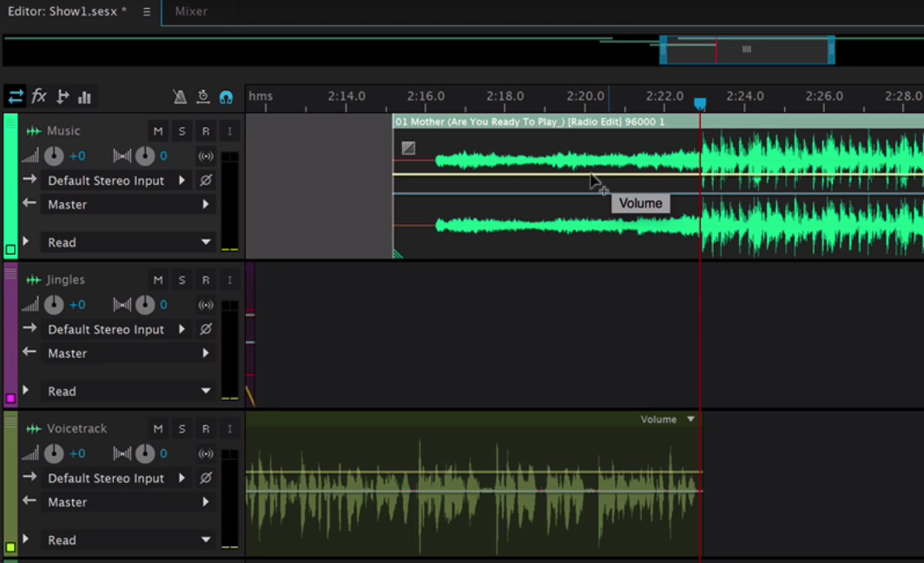The image size is (924, 563).
Task: Click the Voicetrack volume knob
Action: click(54, 454)
